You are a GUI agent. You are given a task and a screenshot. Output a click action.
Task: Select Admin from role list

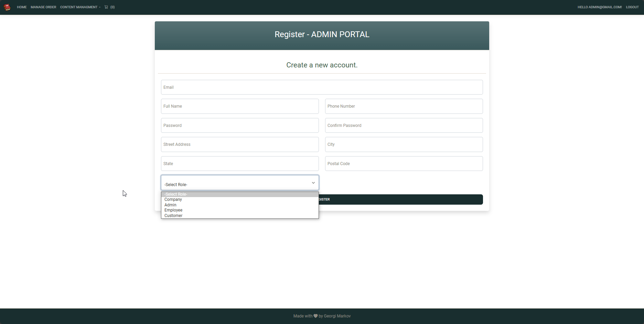pos(240,205)
